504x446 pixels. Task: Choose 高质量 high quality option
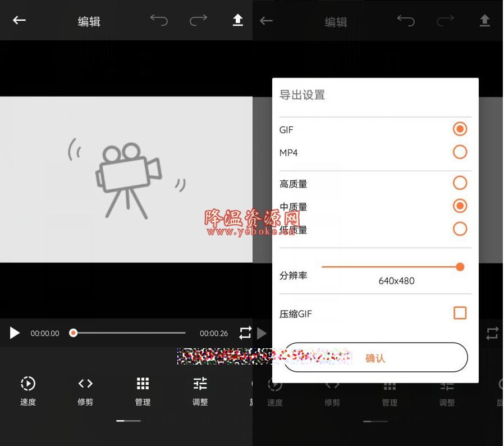[460, 183]
